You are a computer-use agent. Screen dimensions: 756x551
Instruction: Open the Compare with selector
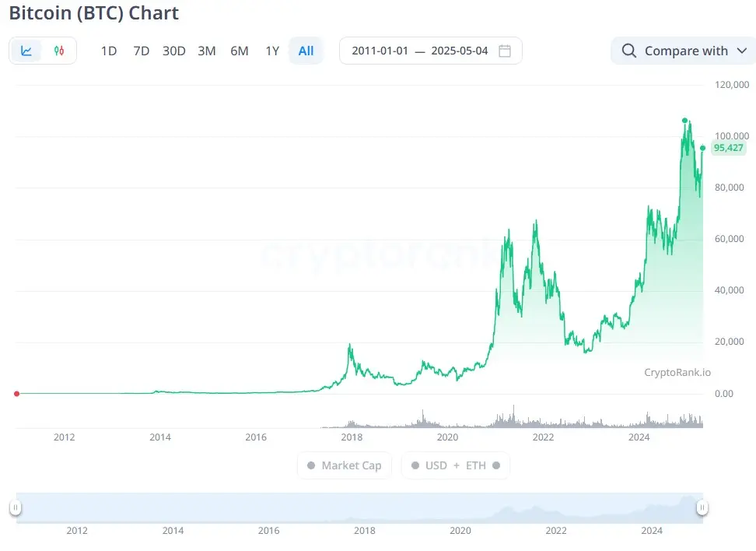pos(683,51)
